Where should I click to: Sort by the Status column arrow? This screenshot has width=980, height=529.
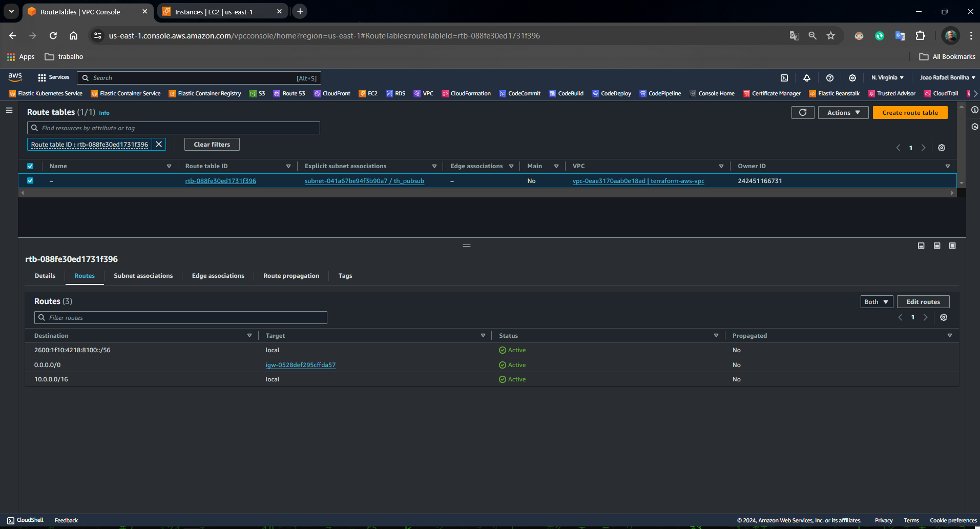716,336
